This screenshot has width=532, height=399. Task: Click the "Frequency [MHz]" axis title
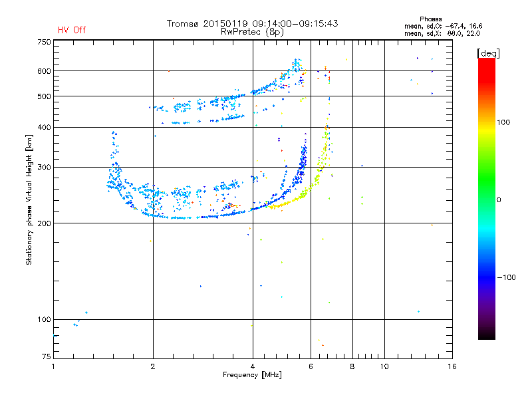[252, 375]
